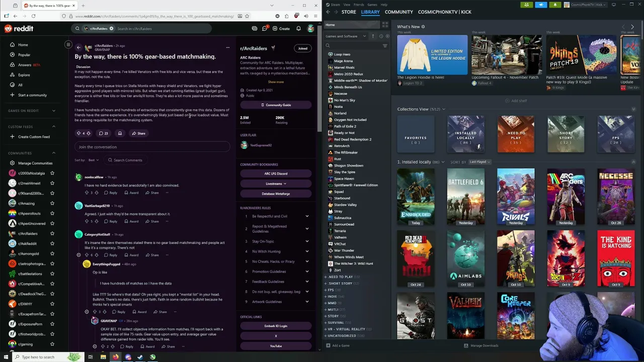The image size is (644, 362).
Task: Toggle Joined status for r/ArcRaiders
Action: pyautogui.click(x=303, y=48)
